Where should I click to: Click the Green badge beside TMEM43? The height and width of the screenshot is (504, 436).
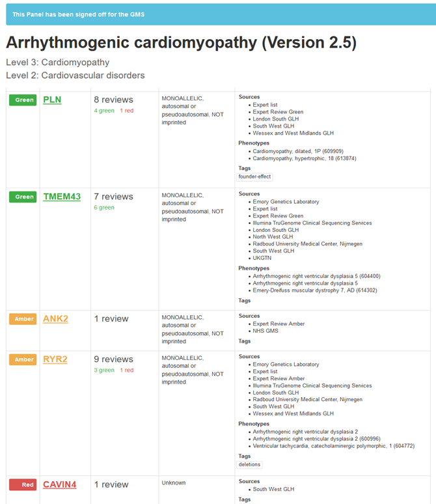23,197
